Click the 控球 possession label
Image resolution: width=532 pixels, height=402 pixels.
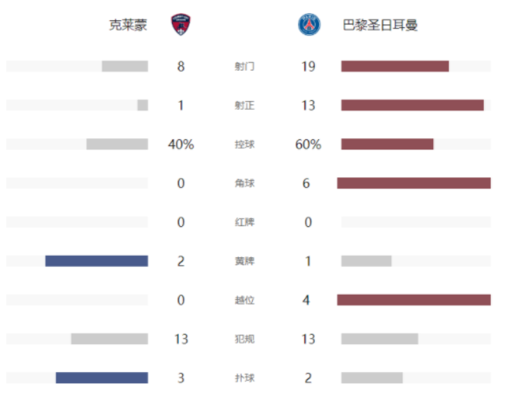[244, 145]
